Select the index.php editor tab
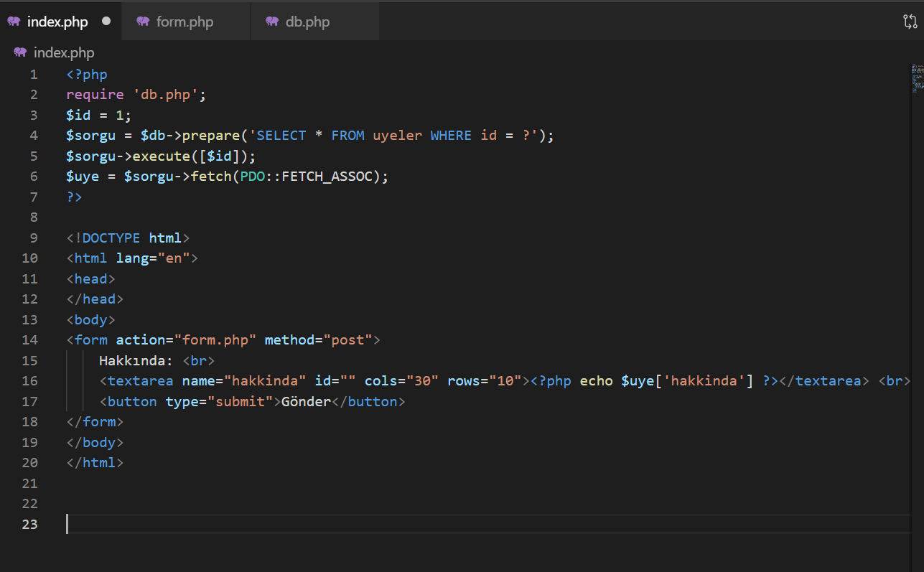The height and width of the screenshot is (572, 924). tap(60, 22)
